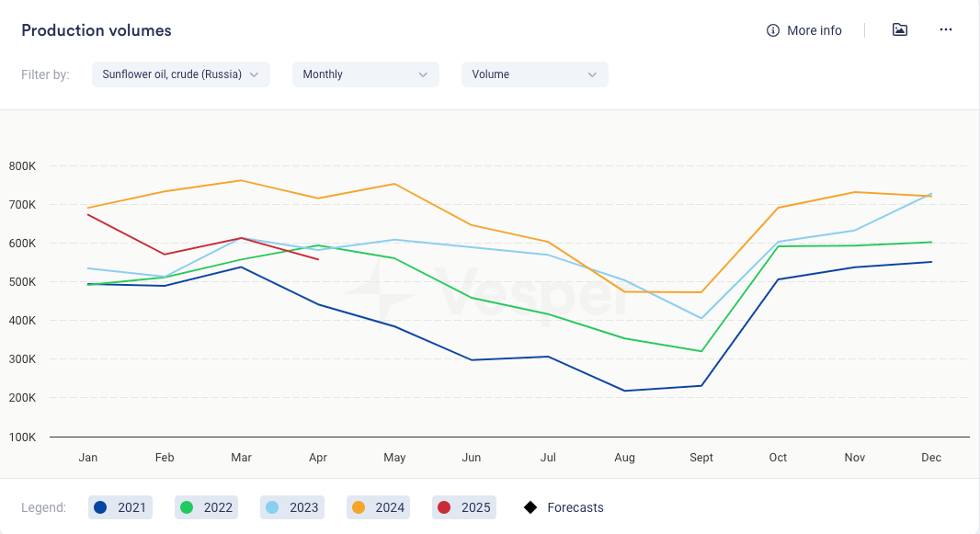
Task: Click the 2025 red line at Jan
Action: click(88, 214)
